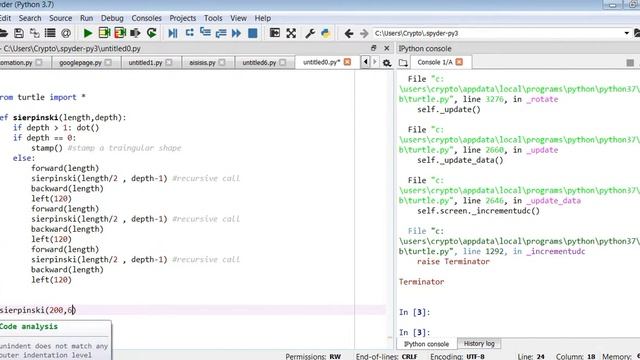The height and width of the screenshot is (360, 640).
Task: Open the Consoles menu
Action: coord(146,18)
